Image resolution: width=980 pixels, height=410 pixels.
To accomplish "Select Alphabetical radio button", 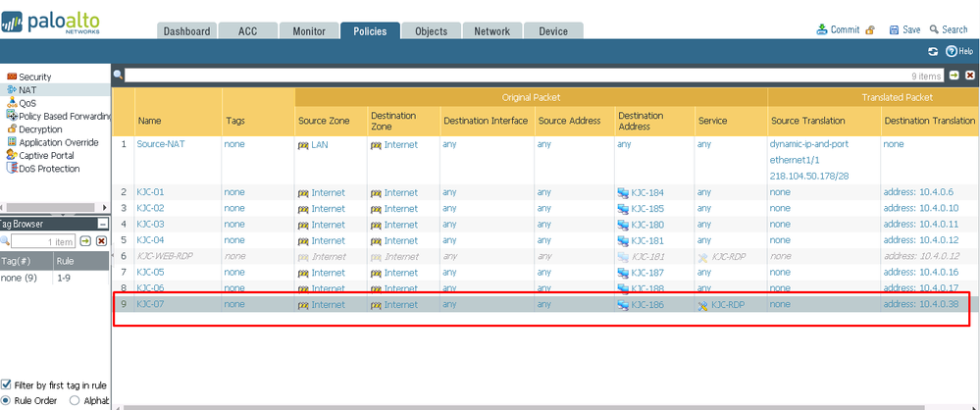I will tap(75, 400).
